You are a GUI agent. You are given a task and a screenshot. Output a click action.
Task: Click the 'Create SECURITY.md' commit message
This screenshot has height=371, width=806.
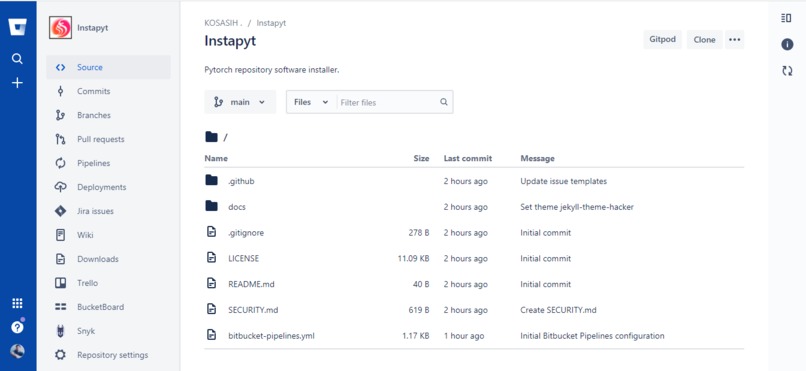(558, 310)
